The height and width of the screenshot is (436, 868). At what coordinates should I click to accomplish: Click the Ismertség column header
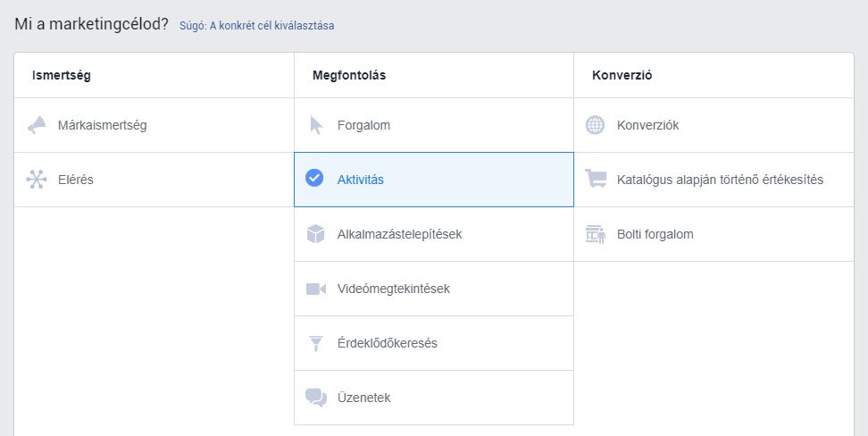click(62, 75)
